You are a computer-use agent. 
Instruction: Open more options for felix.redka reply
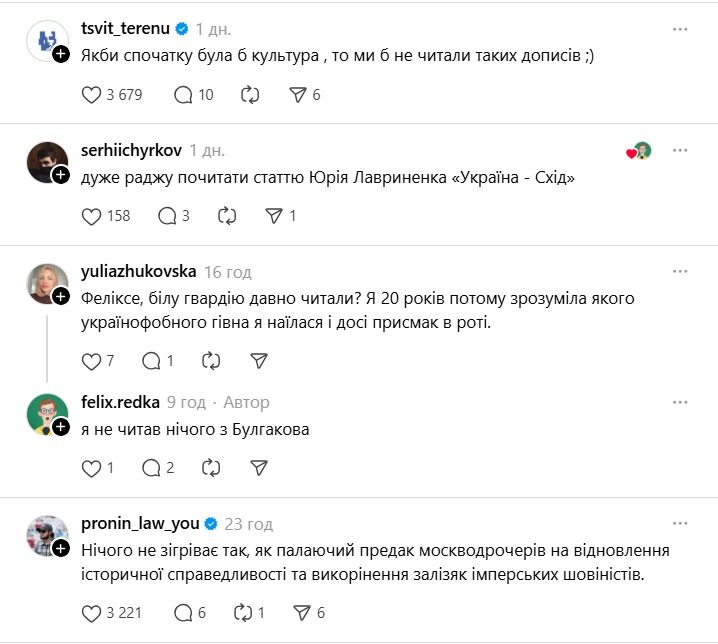tap(680, 402)
